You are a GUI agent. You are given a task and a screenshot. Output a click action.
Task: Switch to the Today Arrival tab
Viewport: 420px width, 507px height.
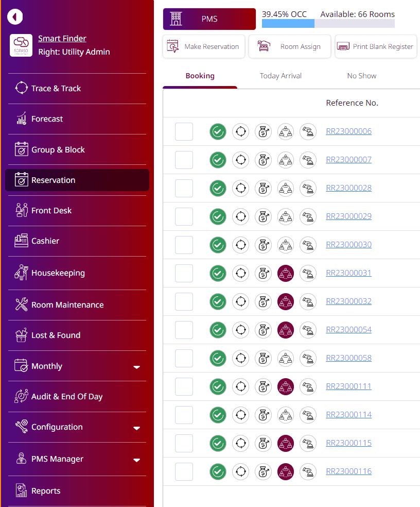(x=281, y=76)
